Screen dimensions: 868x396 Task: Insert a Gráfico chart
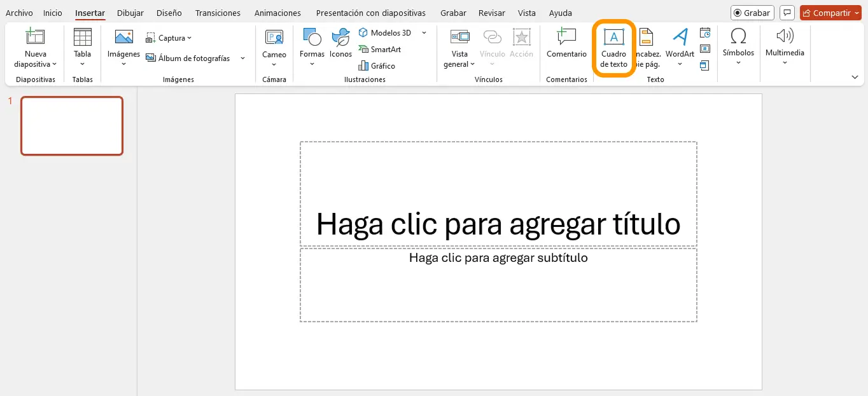pyautogui.click(x=377, y=65)
